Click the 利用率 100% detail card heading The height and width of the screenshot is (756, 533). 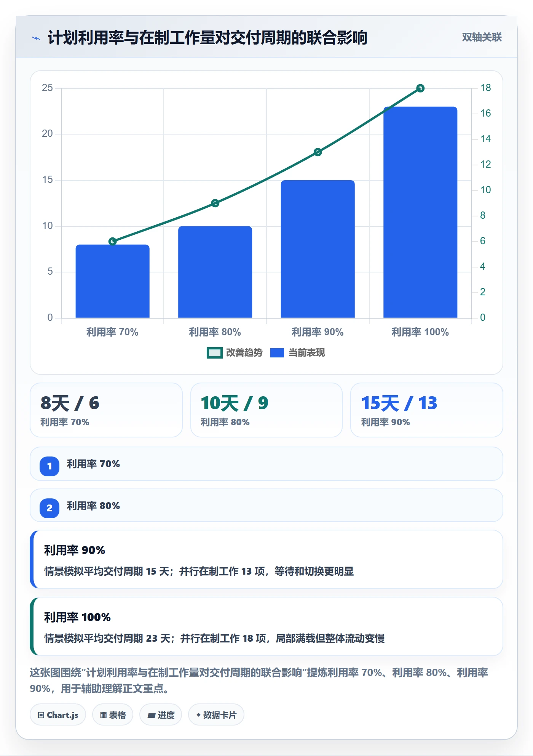(77, 617)
